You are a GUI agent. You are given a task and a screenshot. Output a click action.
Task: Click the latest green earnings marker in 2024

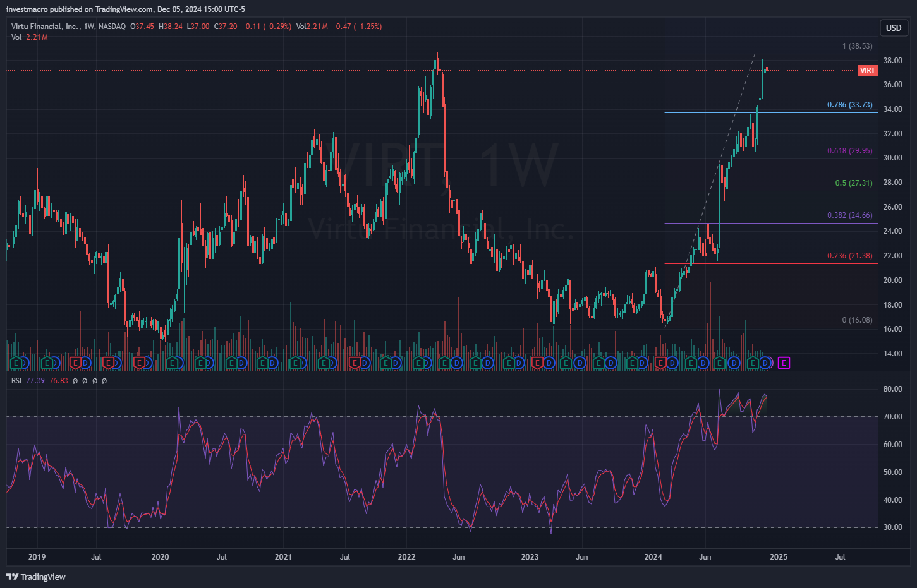[753, 363]
